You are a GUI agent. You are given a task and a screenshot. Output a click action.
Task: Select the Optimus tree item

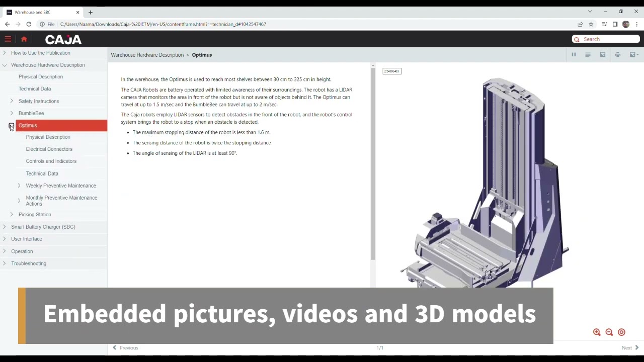point(61,125)
